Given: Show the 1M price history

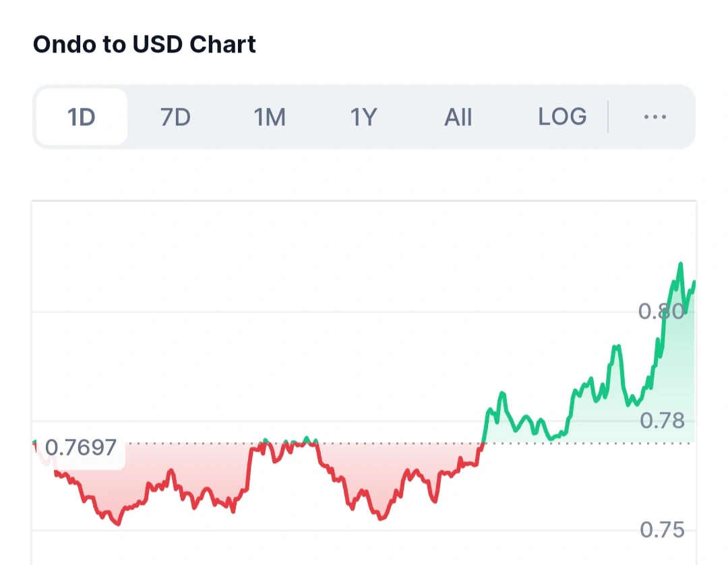Looking at the screenshot, I should coord(270,117).
